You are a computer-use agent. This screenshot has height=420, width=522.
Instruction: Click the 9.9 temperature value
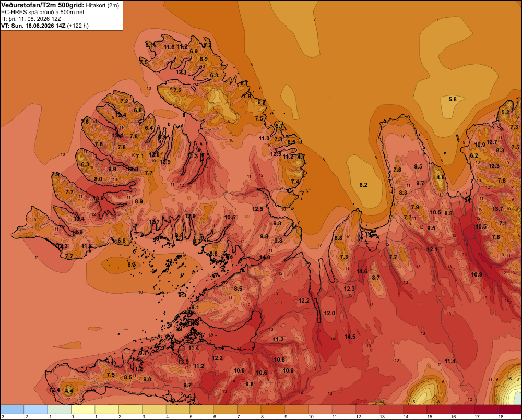(113, 169)
